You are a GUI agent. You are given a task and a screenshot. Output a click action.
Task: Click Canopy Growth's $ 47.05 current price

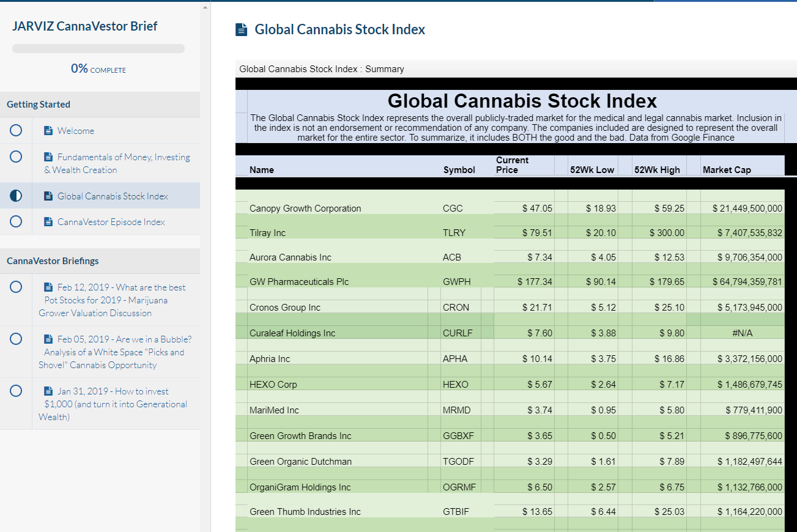[x=537, y=209]
